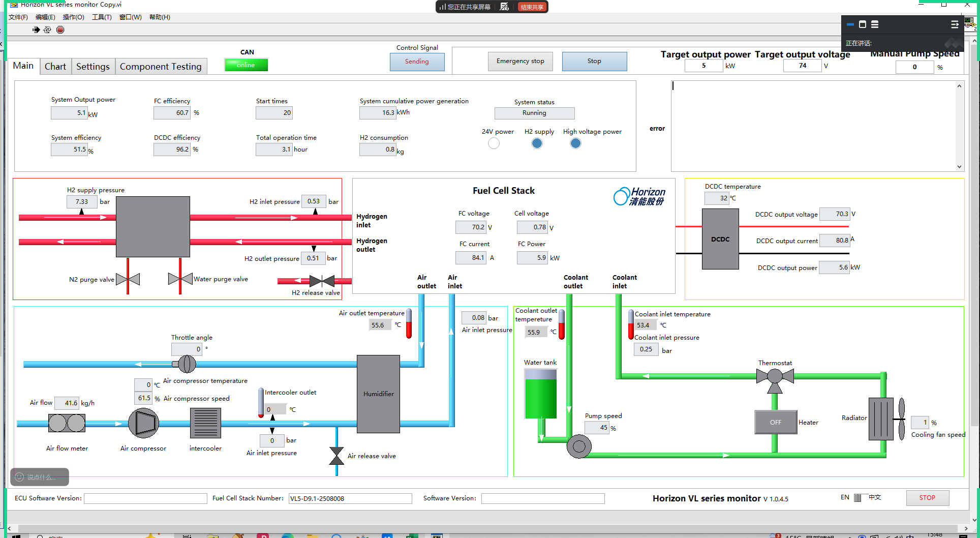Click the Run Continuously toolbar icon
Image resolution: width=980 pixels, height=538 pixels.
click(x=47, y=30)
